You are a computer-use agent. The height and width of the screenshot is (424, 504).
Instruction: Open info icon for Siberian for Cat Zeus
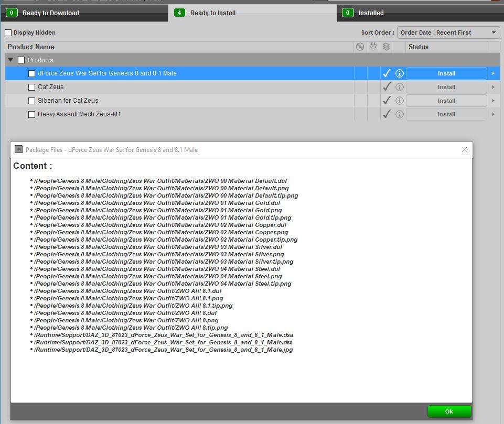point(399,101)
